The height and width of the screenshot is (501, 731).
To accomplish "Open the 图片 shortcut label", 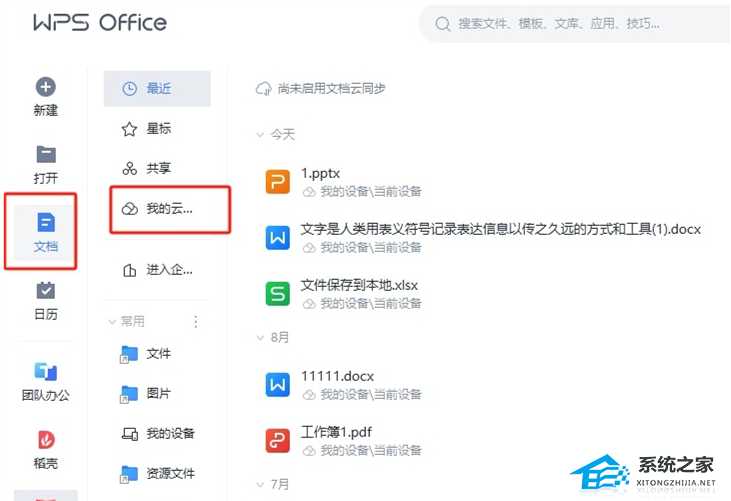I will [159, 394].
